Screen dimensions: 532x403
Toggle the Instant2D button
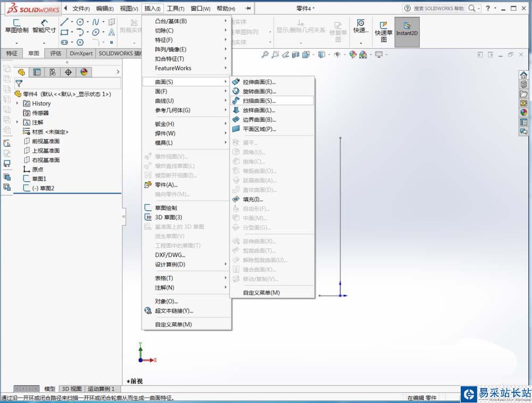[x=407, y=32]
